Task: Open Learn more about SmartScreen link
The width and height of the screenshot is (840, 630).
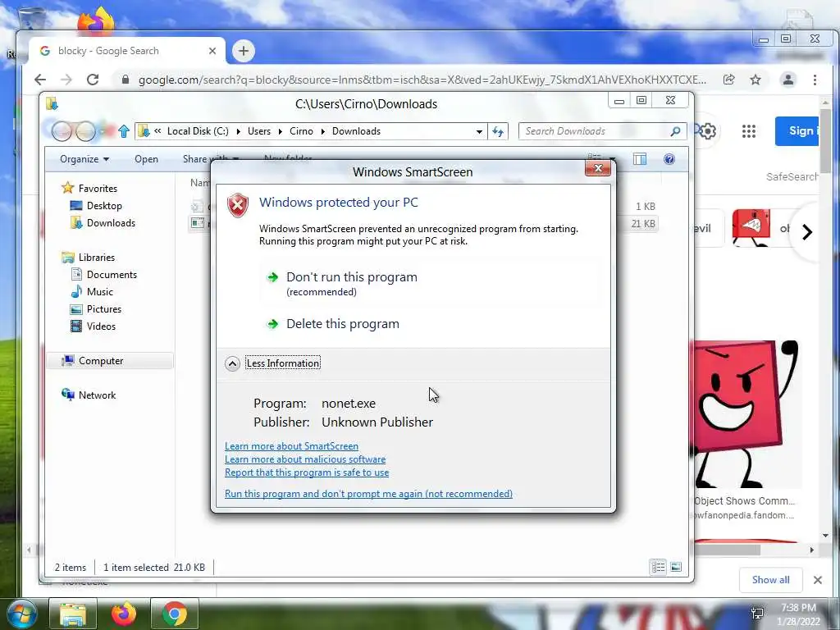Action: pos(291,445)
